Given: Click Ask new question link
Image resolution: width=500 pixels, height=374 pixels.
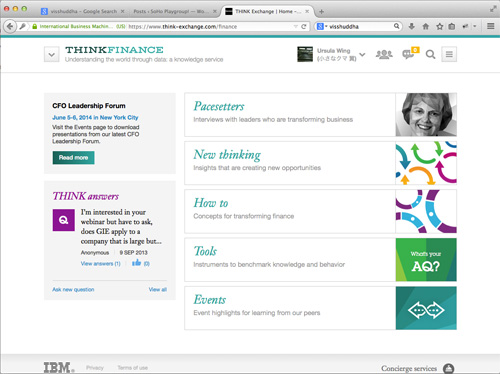Looking at the screenshot, I should coord(73,289).
